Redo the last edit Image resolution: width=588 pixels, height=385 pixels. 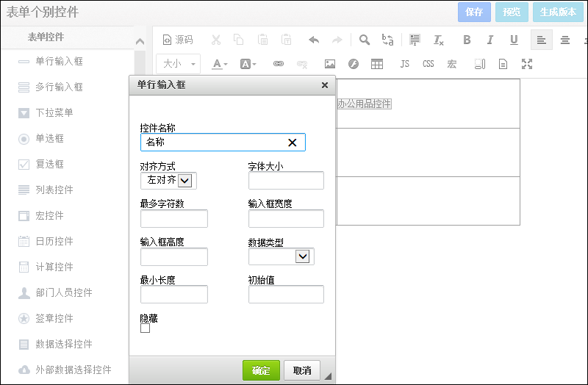[x=337, y=40]
